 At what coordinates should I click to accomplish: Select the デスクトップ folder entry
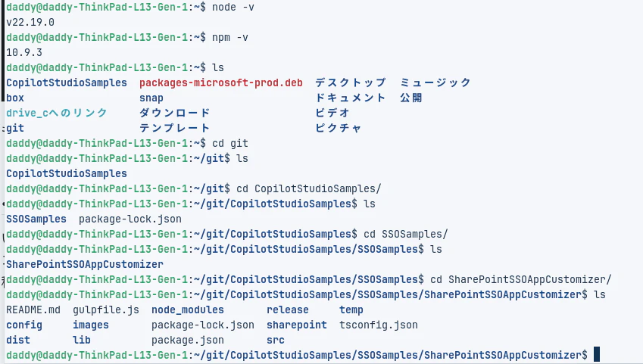click(351, 82)
